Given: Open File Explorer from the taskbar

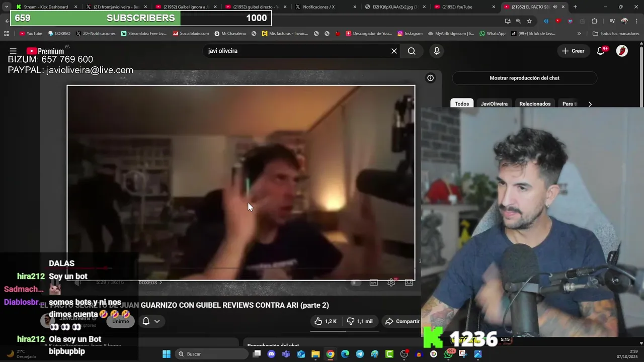Looking at the screenshot, I should [x=315, y=354].
